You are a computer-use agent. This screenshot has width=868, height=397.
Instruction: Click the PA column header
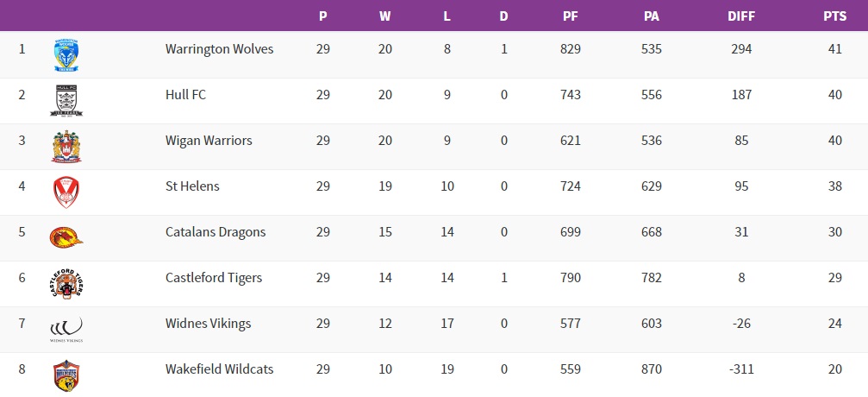[651, 16]
